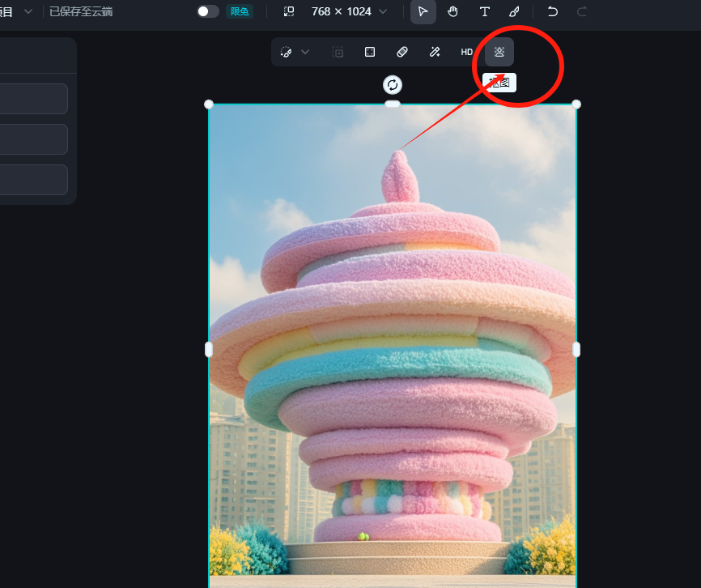Click the 抠图 cutout icon
Image resolution: width=701 pixels, height=588 pixels.
point(499,52)
